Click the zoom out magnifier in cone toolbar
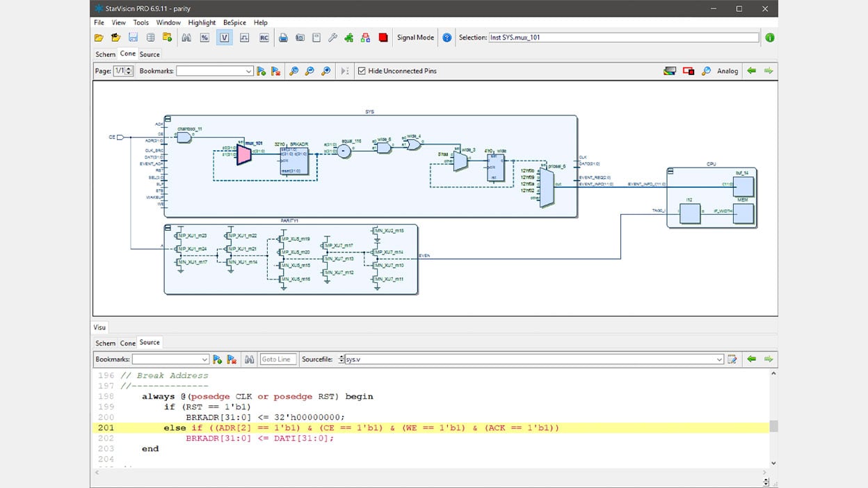The image size is (868, 488). [x=310, y=71]
